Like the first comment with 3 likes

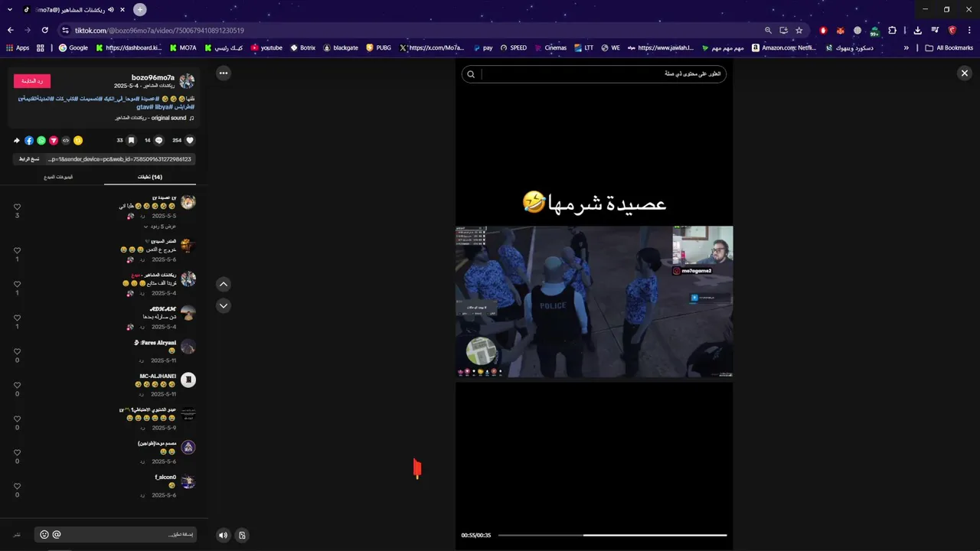[x=17, y=207]
